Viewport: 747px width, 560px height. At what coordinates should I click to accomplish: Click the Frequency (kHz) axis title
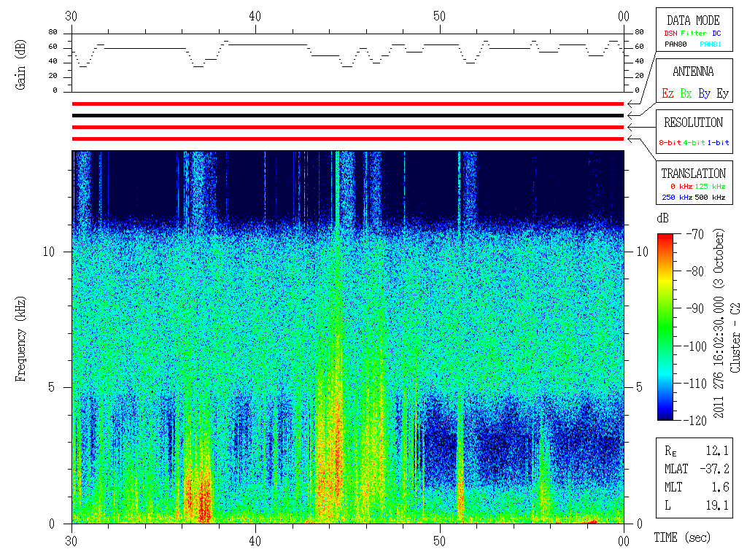20,339
